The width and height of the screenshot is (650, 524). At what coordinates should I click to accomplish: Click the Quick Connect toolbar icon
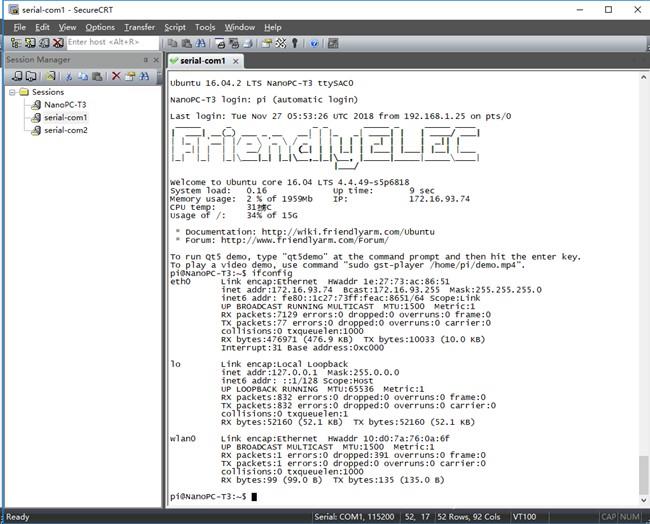click(x=30, y=43)
